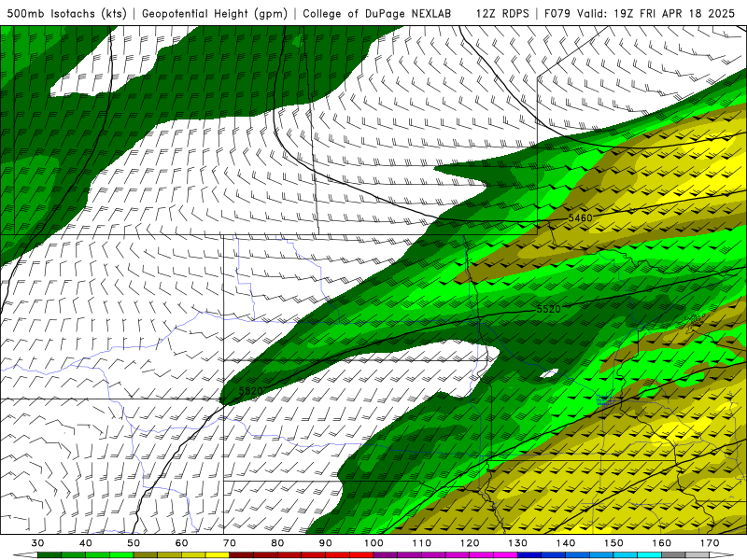The height and width of the screenshot is (560, 747).
Task: Click the left arrow end of color bar
Action: (25, 555)
